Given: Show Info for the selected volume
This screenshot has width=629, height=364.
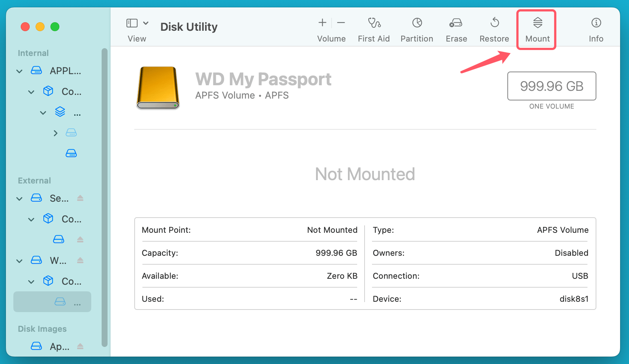Looking at the screenshot, I should 596,29.
